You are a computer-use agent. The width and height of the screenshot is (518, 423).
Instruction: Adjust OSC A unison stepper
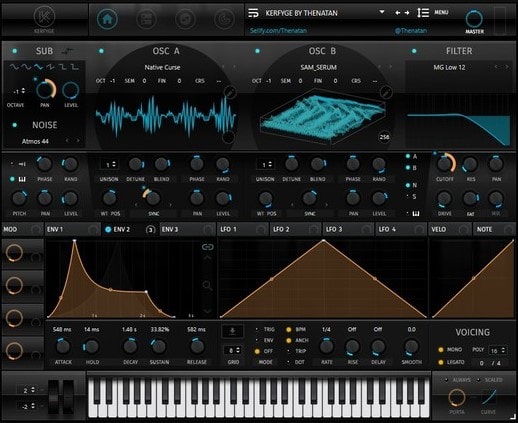pyautogui.click(x=114, y=164)
